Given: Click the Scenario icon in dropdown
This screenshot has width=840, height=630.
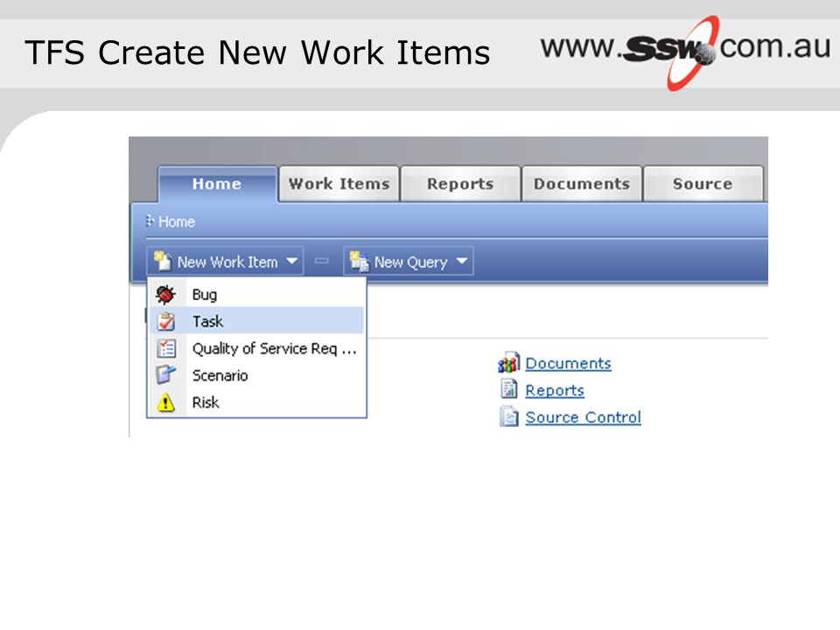Looking at the screenshot, I should (165, 375).
